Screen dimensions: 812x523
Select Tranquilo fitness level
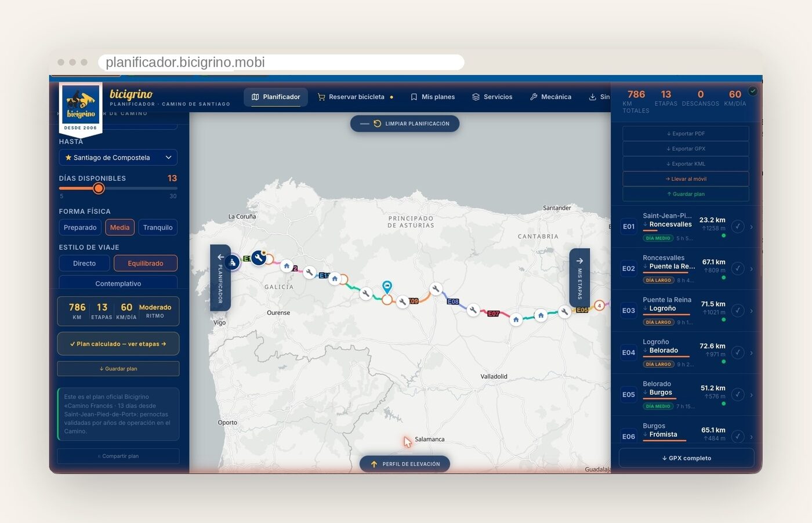click(158, 227)
